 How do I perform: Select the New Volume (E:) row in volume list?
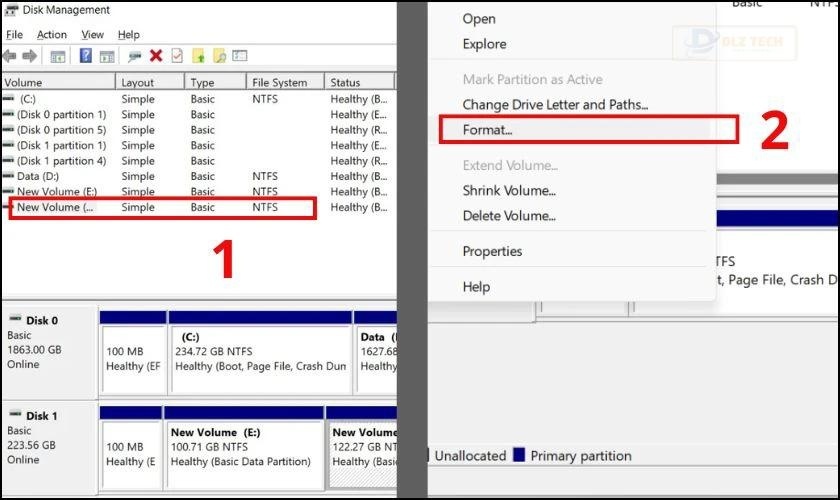click(x=198, y=191)
